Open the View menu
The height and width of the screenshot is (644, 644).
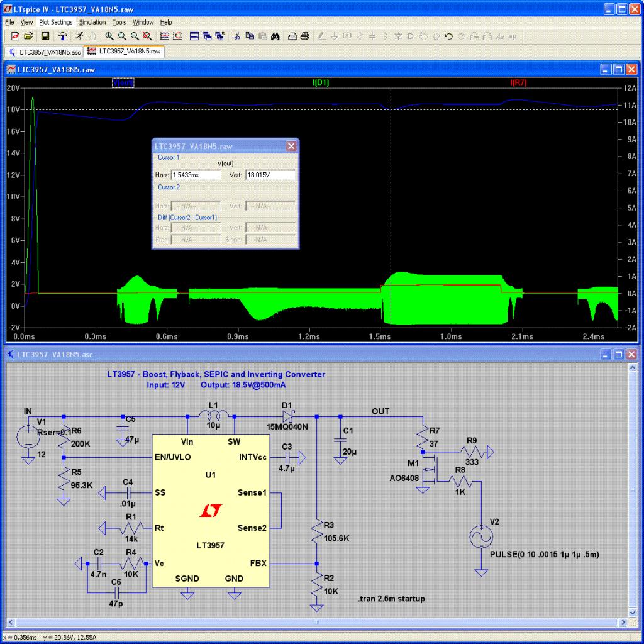pyautogui.click(x=26, y=22)
